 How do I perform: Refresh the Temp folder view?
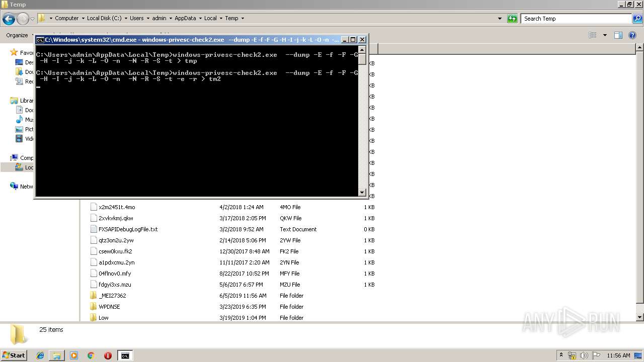click(x=512, y=19)
